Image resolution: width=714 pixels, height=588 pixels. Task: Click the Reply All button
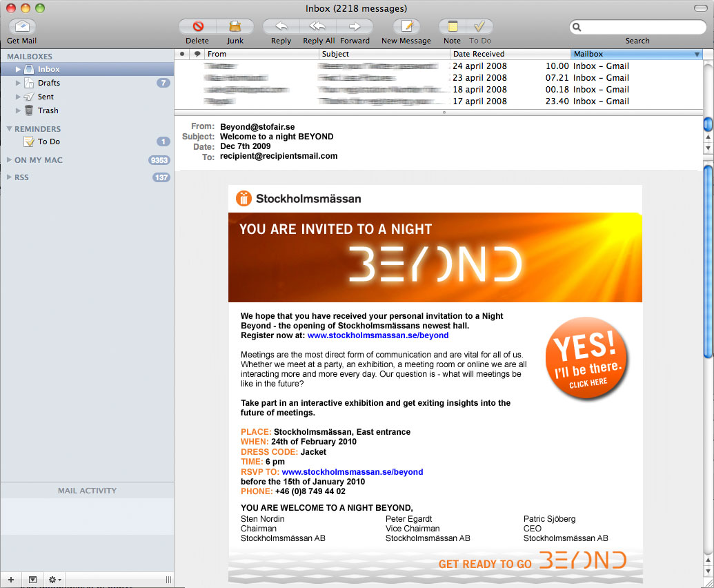pyautogui.click(x=317, y=26)
